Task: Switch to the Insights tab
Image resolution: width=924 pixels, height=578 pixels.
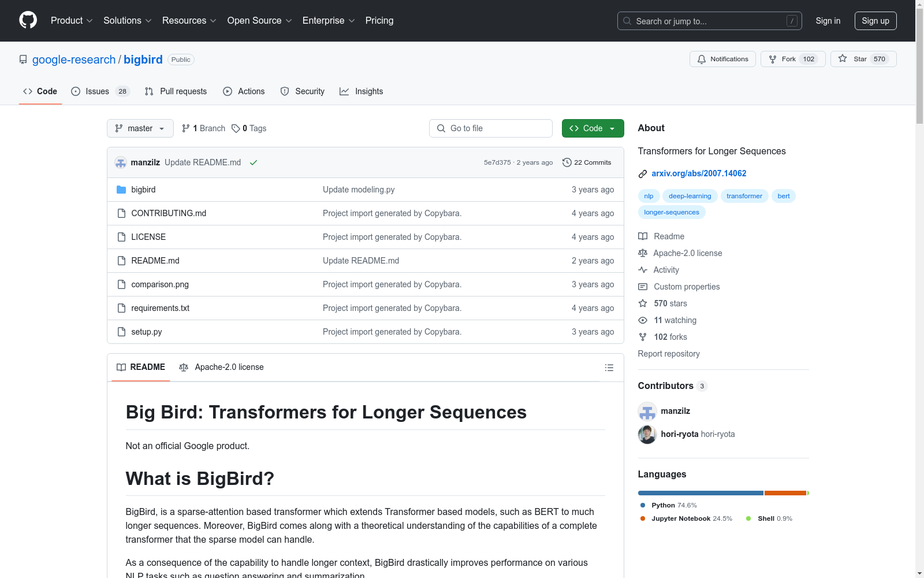Action: tap(362, 91)
